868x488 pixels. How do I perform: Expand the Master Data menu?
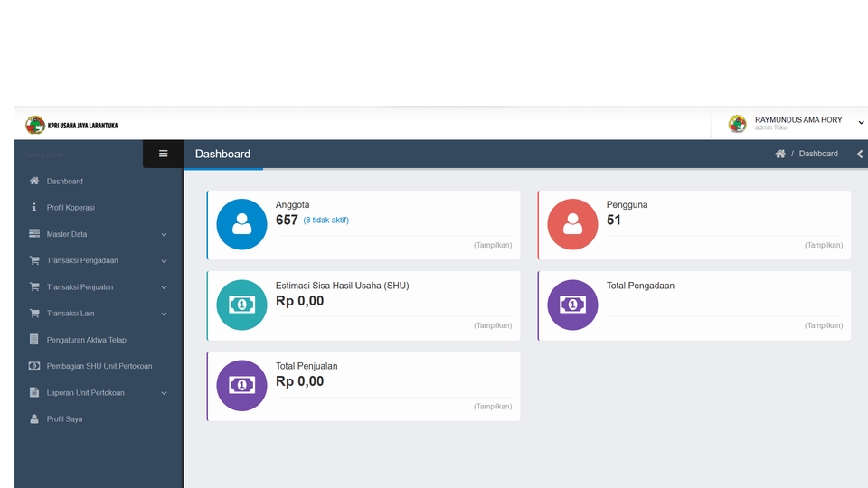[x=99, y=234]
